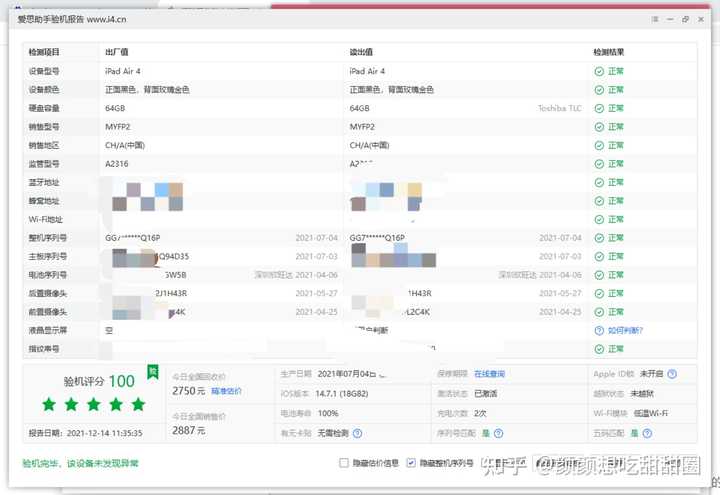Click the check icon in 后置摄像头 row
This screenshot has width=720, height=495.
point(599,293)
